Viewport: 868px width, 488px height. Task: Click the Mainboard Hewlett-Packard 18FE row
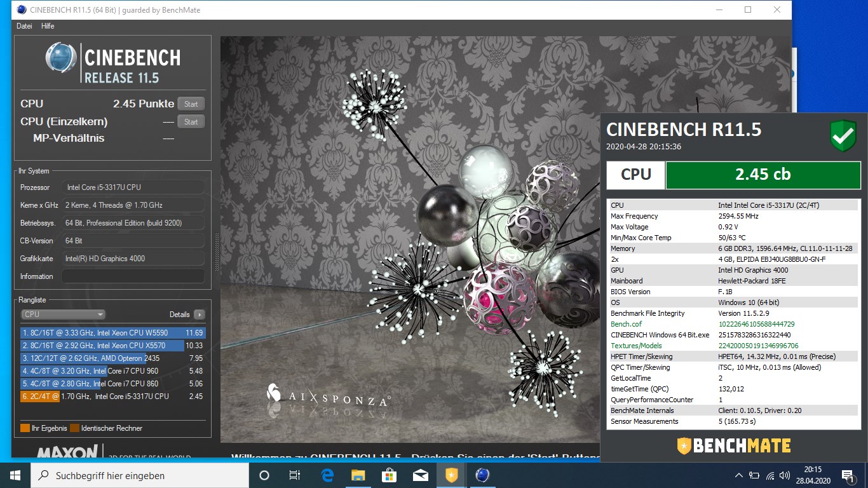[733, 281]
